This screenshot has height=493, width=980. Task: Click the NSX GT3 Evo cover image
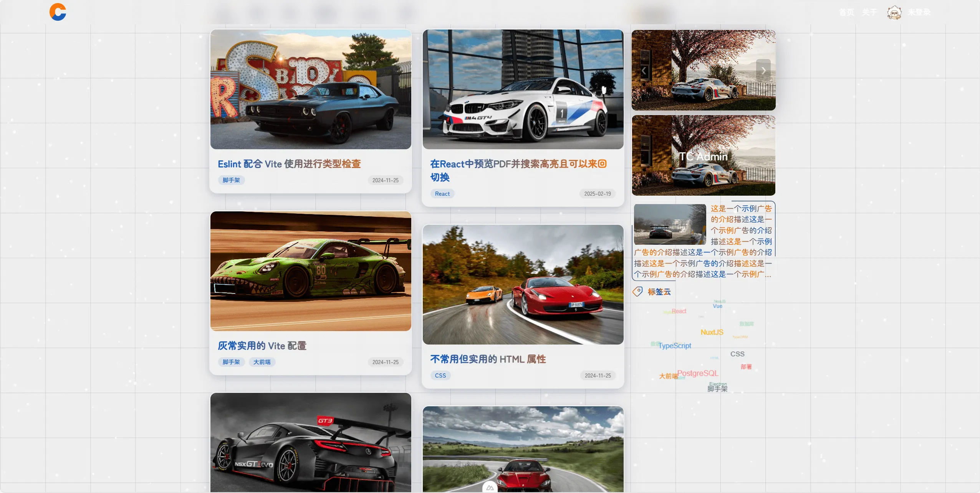[311, 442]
